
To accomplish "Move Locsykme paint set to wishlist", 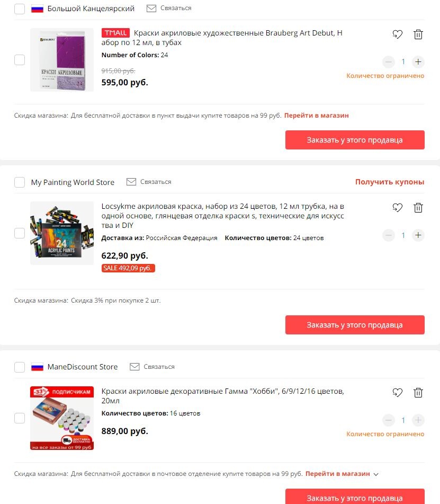I will (x=397, y=208).
